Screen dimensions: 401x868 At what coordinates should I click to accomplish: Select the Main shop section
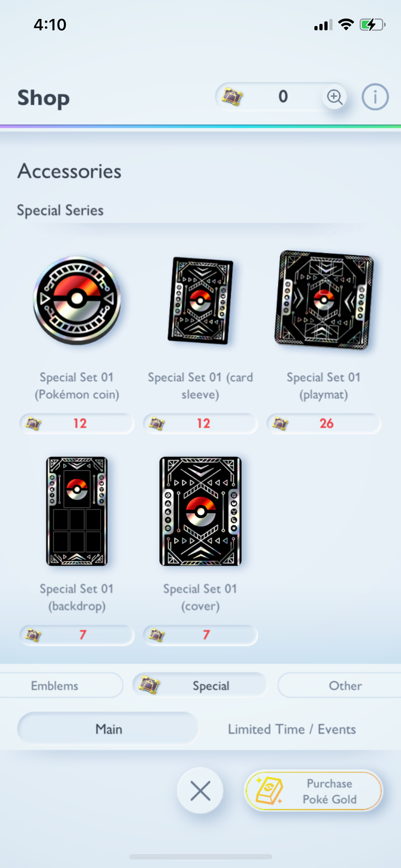tap(108, 729)
